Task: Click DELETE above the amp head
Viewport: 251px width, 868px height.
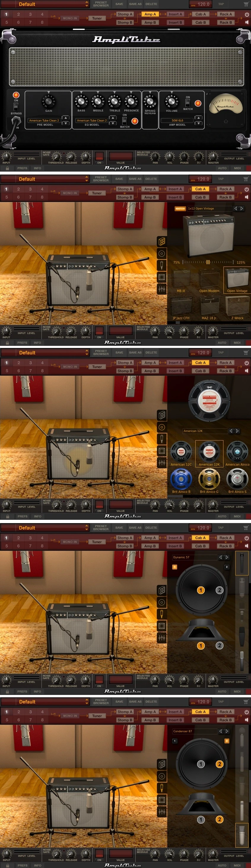Action: tap(151, 4)
